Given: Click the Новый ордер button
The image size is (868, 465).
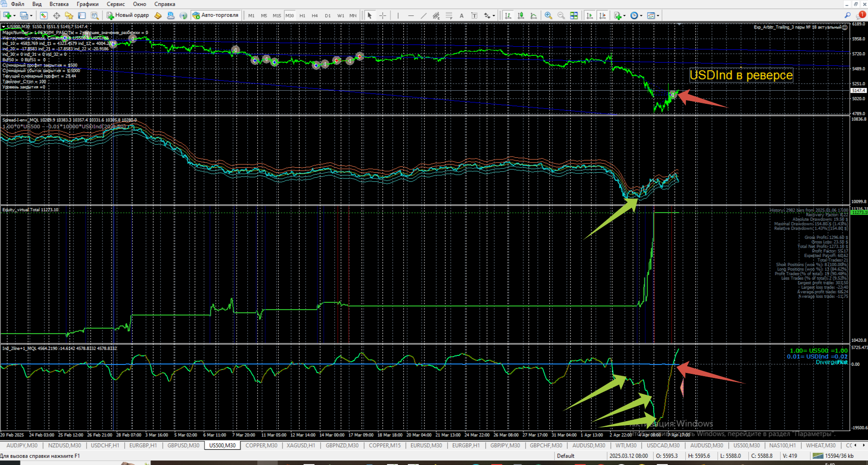Looking at the screenshot, I should 128,15.
